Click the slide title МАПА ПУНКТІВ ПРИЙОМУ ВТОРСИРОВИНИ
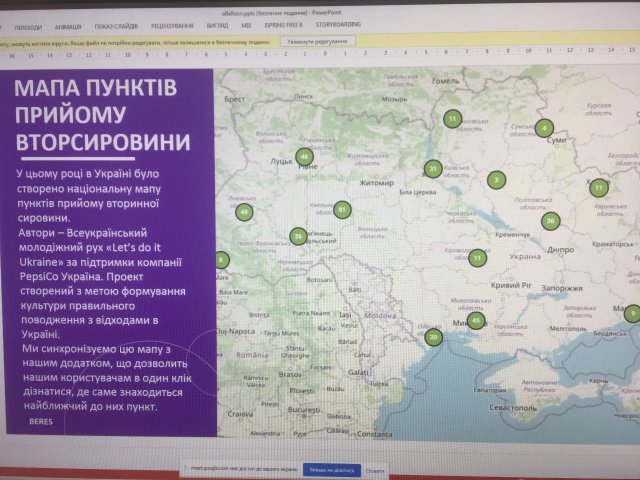Image resolution: width=640 pixels, height=480 pixels. [x=102, y=115]
